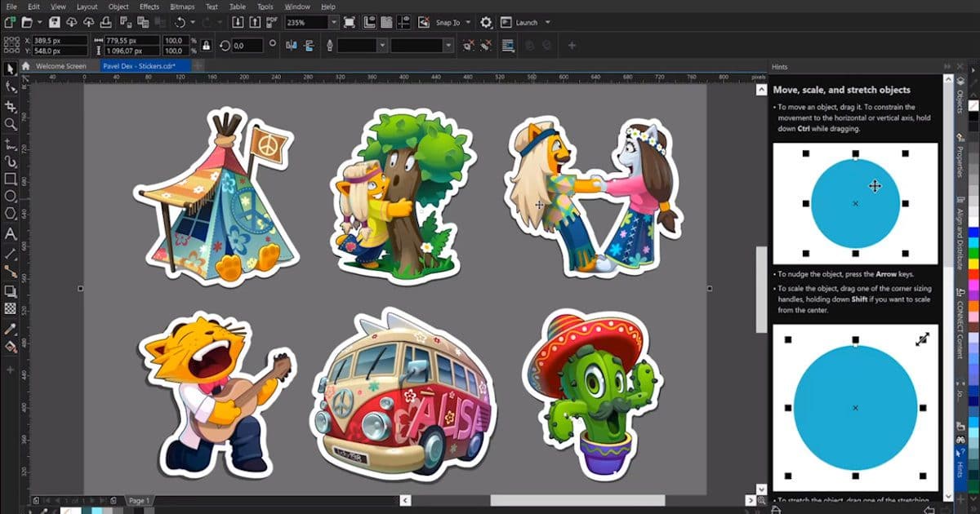Open the Options gear icon
The image size is (980, 514).
[x=486, y=23]
